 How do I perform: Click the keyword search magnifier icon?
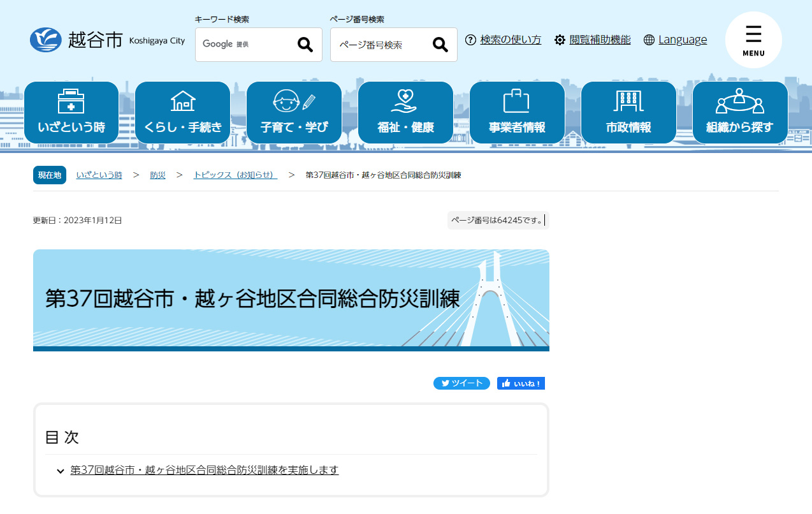(305, 45)
